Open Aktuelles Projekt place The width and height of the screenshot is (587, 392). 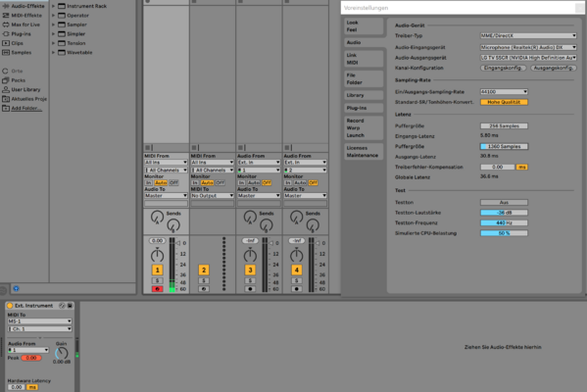[24, 99]
